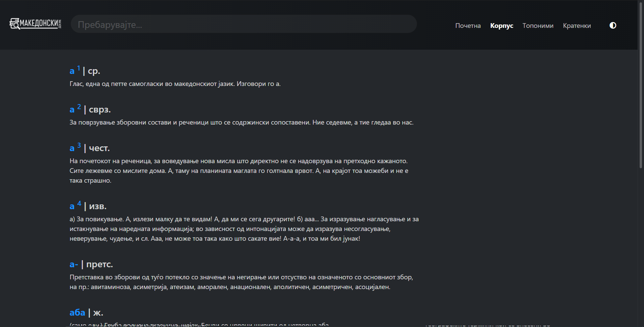The height and width of the screenshot is (327, 644).
Task: Go to the Топоними page
Action: tap(538, 26)
